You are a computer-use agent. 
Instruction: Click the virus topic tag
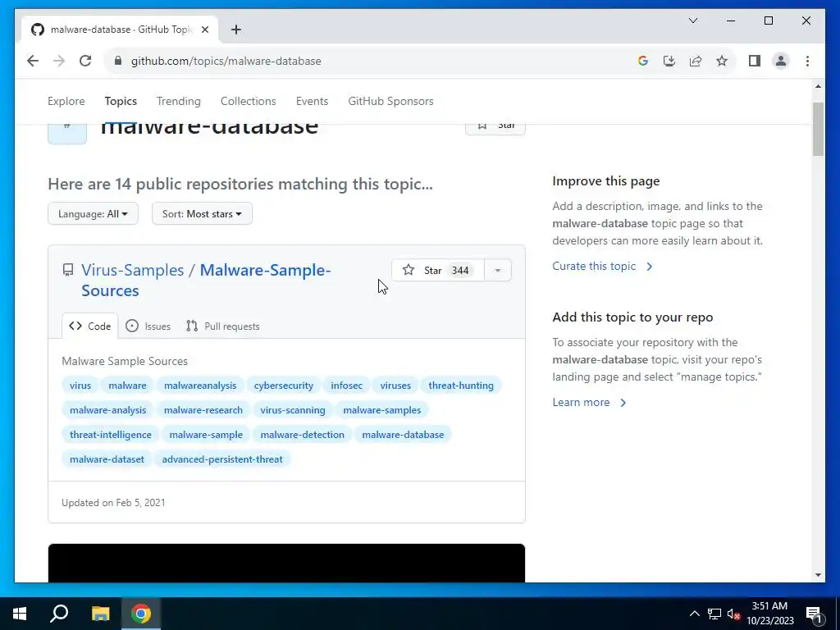(80, 386)
